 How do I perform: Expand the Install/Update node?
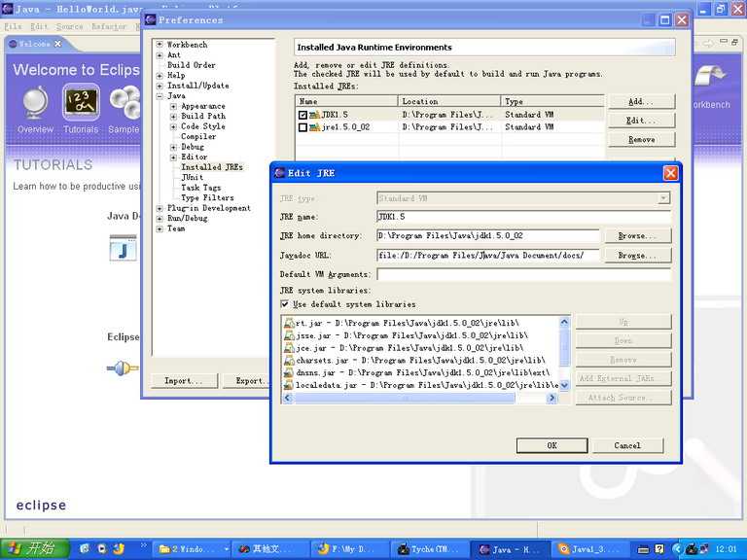tap(160, 86)
